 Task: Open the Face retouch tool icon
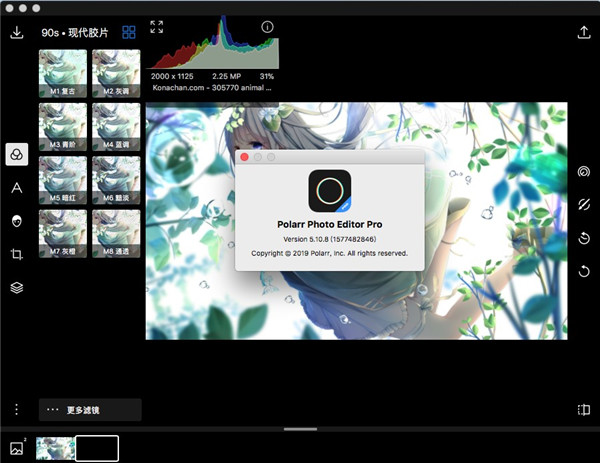tap(17, 221)
